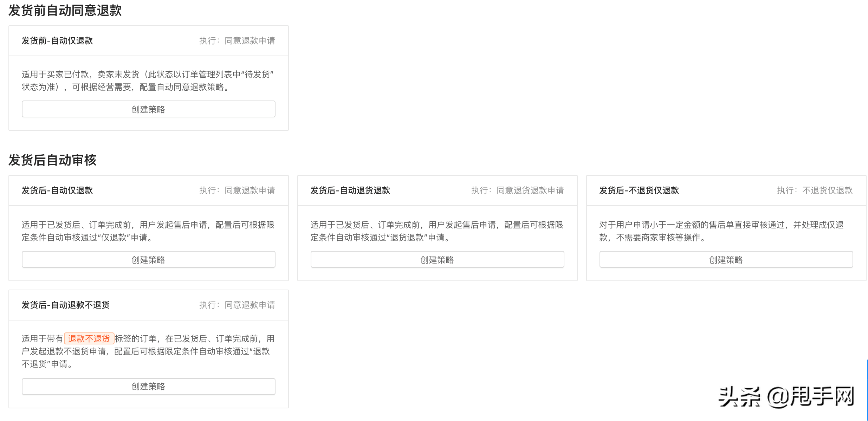Click description starting 适用于买家已付款
868x421 pixels.
(148, 80)
